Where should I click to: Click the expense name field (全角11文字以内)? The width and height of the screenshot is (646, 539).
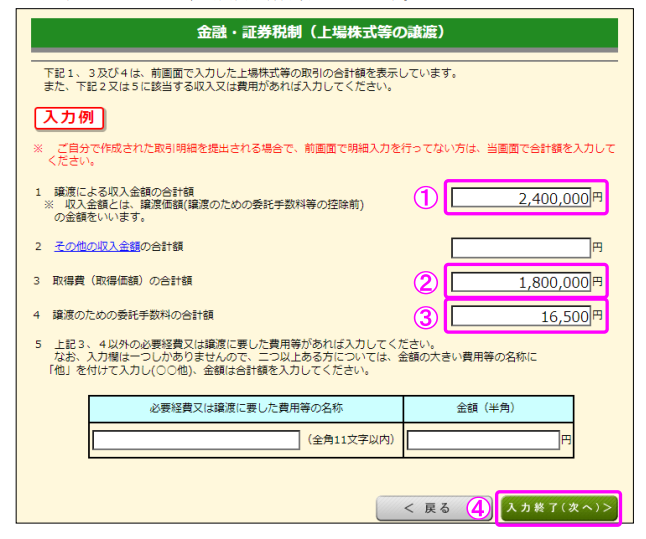(x=196, y=440)
